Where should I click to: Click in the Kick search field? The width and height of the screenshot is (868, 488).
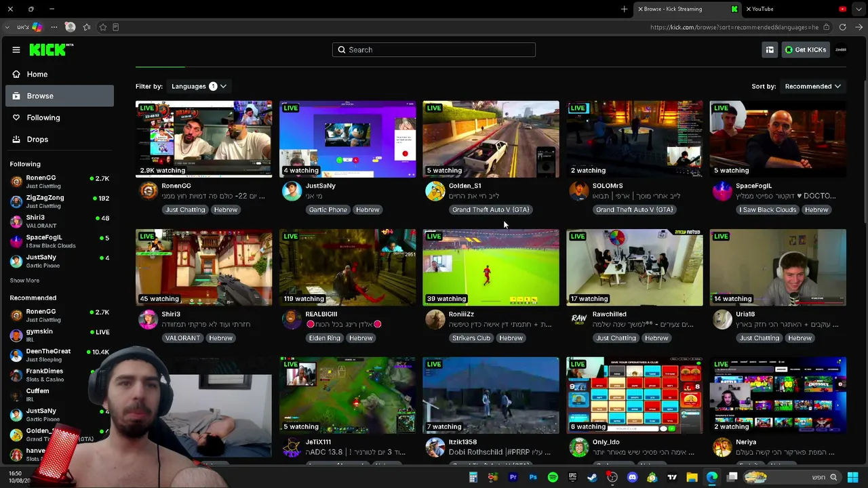coord(434,49)
